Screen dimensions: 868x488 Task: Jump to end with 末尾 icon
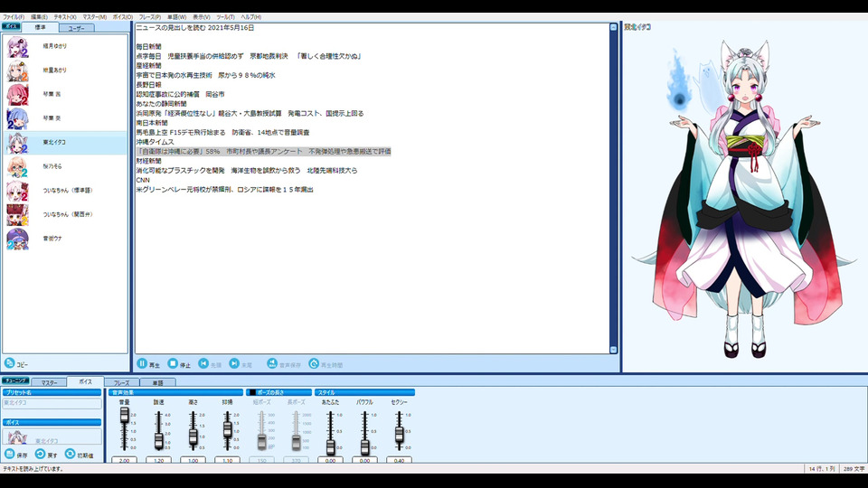[234, 363]
